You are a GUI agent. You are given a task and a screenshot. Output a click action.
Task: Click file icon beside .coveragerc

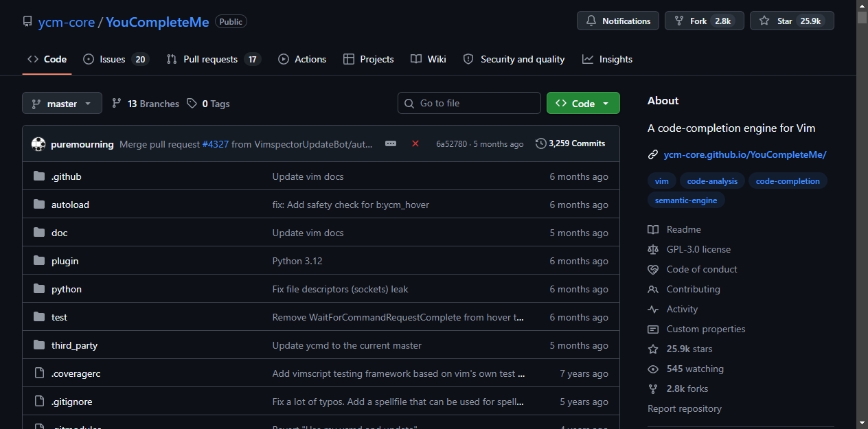coord(39,373)
